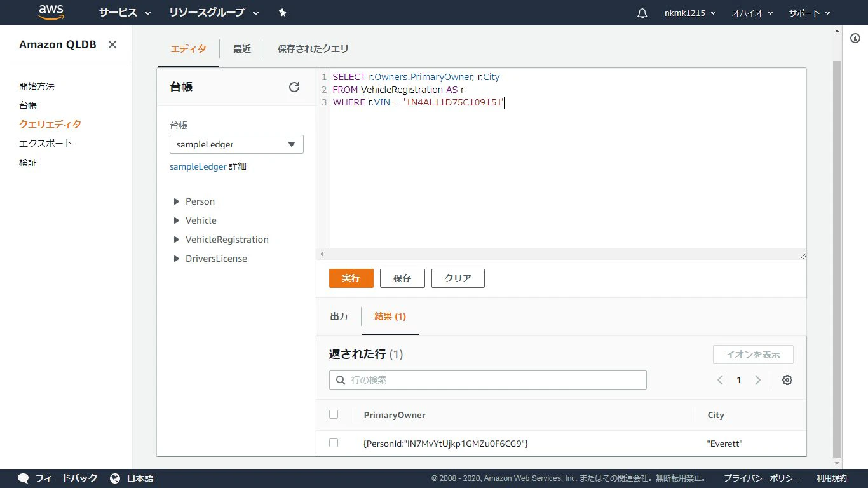Expand the Vehicle table node
The height and width of the screenshot is (488, 868).
point(177,220)
